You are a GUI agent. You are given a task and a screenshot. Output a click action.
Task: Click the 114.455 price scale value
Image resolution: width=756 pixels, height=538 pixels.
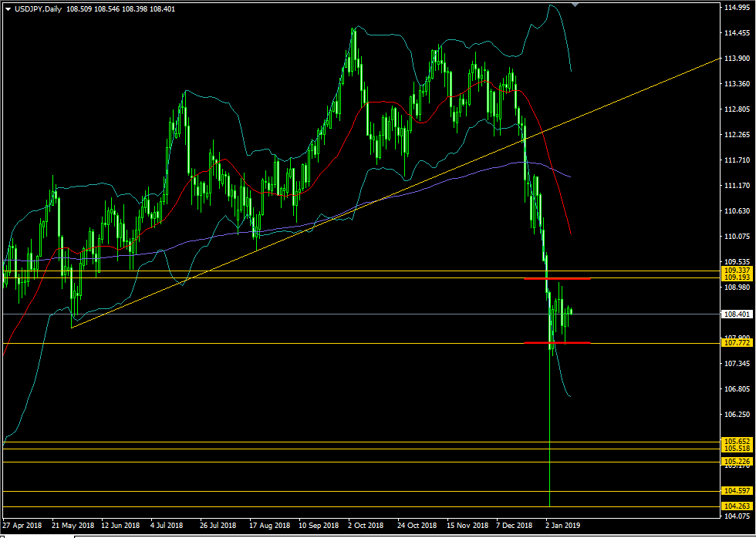pyautogui.click(x=737, y=33)
